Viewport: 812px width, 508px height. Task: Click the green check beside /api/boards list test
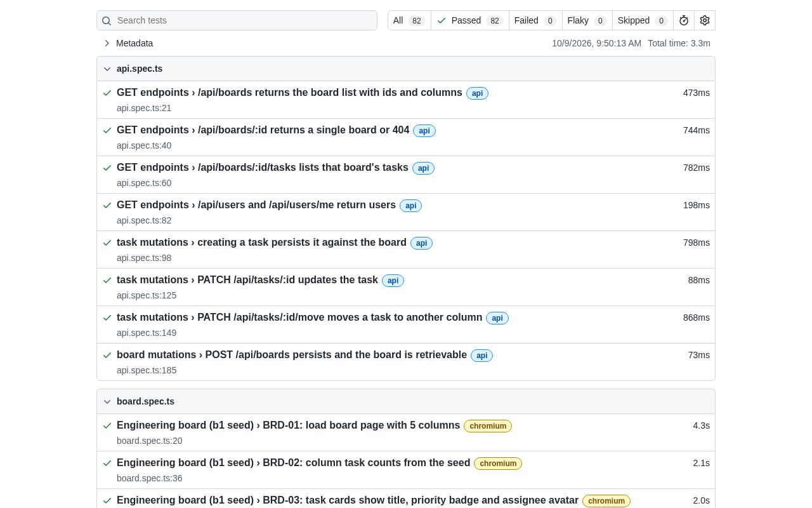[x=107, y=93]
